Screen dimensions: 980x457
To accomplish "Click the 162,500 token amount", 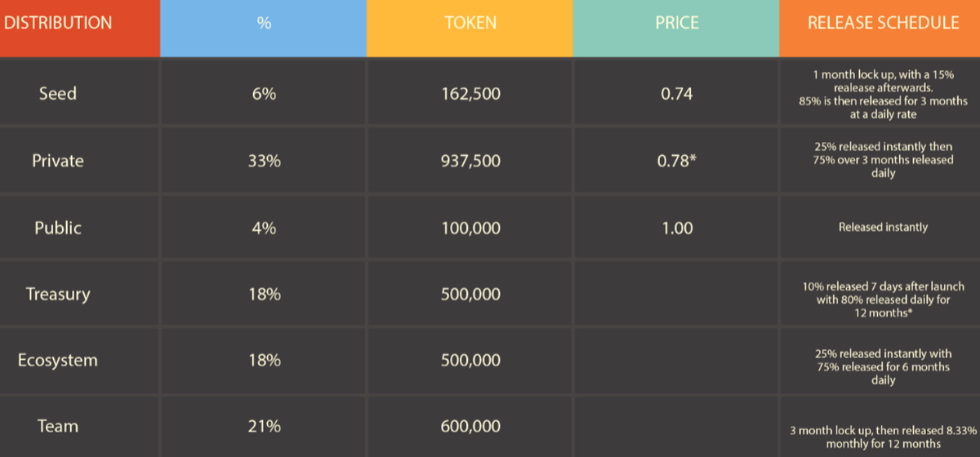I will click(x=470, y=95).
